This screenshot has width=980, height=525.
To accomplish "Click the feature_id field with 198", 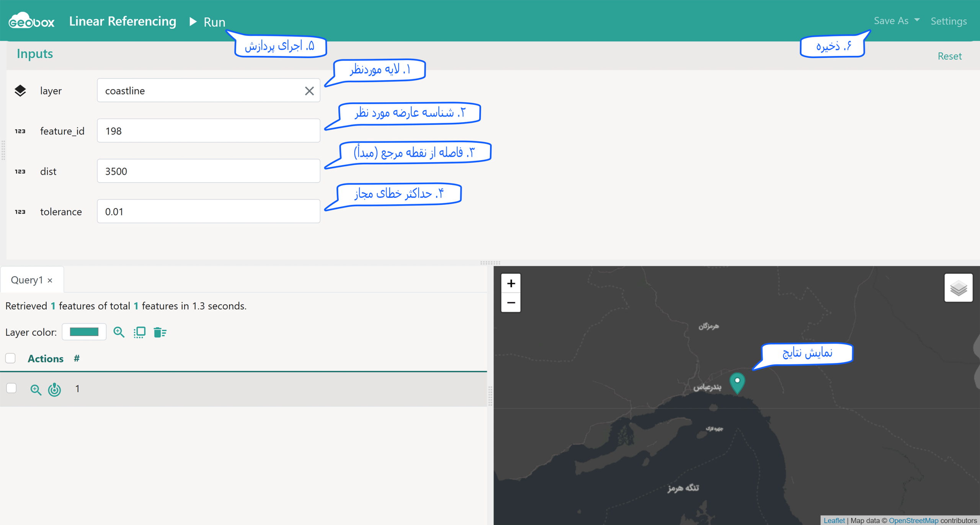I will tap(209, 131).
